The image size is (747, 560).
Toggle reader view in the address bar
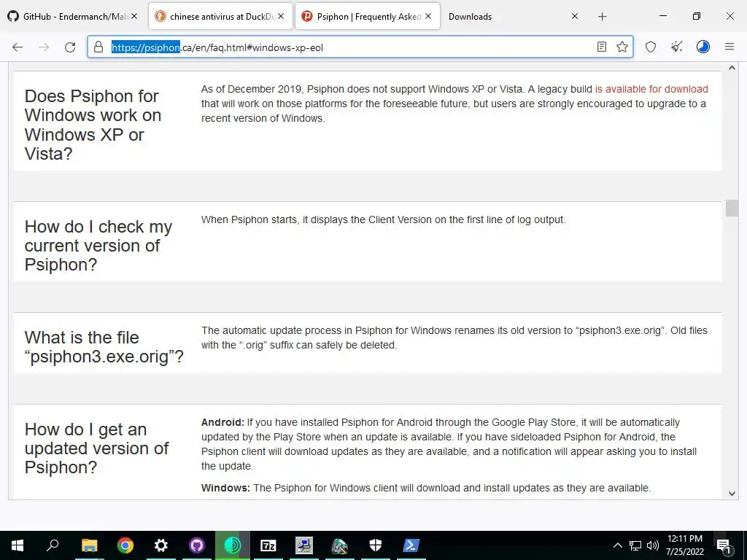coord(602,47)
